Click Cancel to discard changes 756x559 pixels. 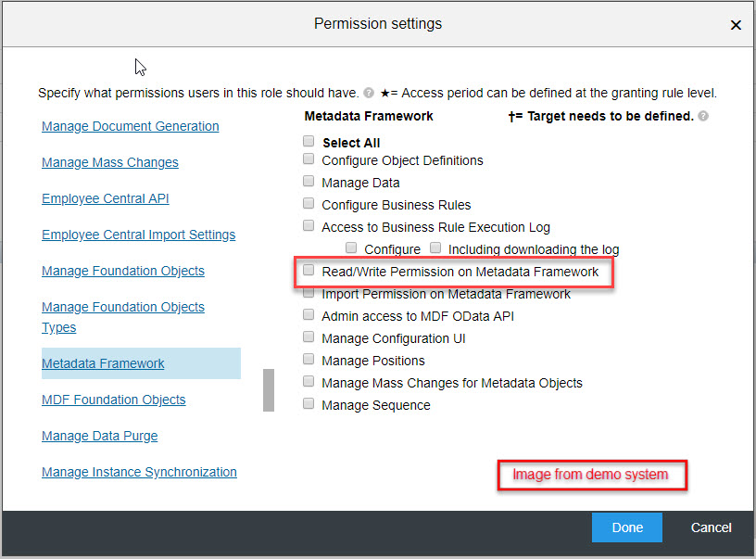711,527
